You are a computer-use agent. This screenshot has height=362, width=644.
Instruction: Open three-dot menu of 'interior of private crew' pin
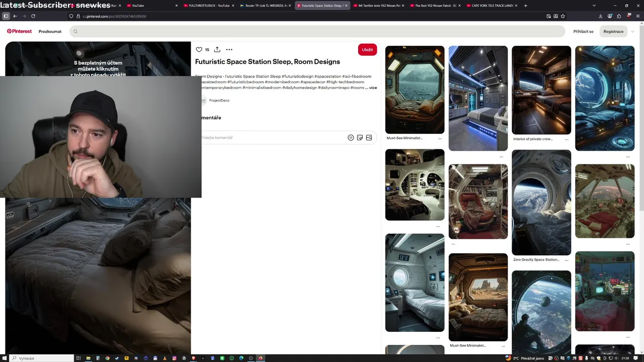point(567,139)
